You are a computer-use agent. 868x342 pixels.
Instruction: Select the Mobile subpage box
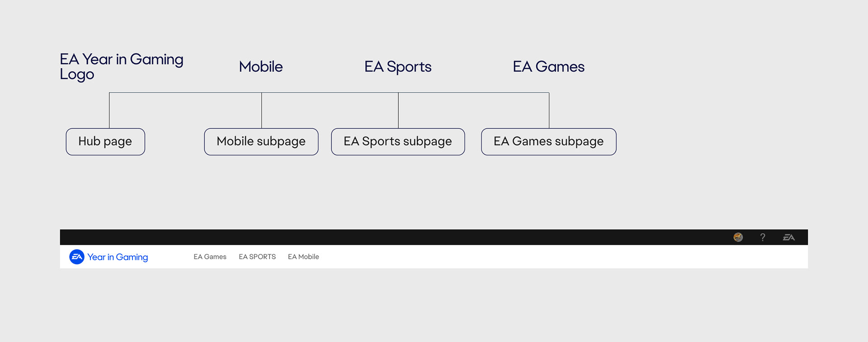261,142
